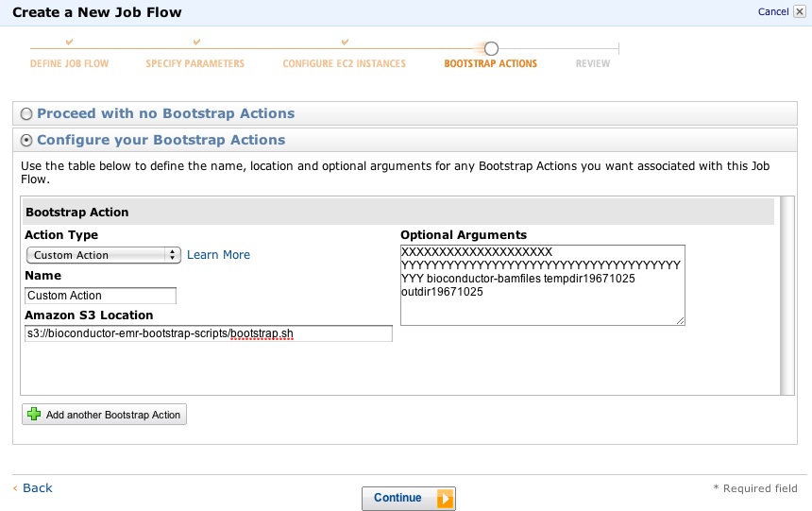Click the Configure EC2 Instances checkmark step

pos(345,43)
